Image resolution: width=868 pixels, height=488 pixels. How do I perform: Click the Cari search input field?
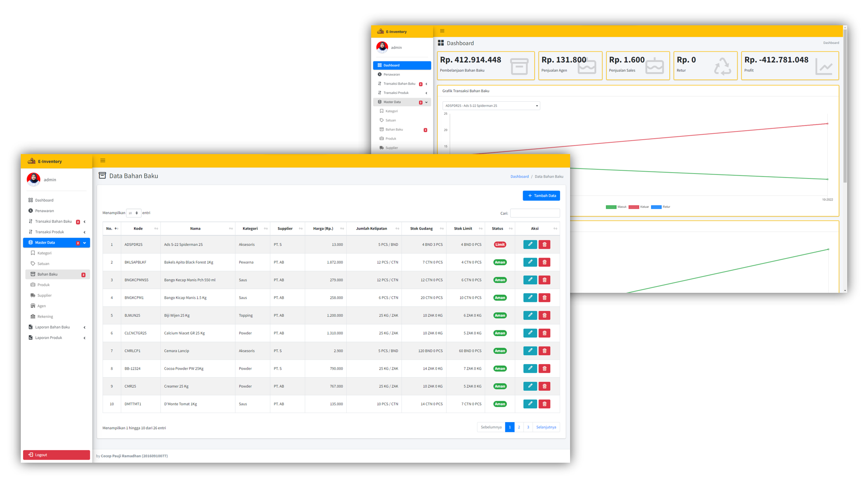pos(535,213)
